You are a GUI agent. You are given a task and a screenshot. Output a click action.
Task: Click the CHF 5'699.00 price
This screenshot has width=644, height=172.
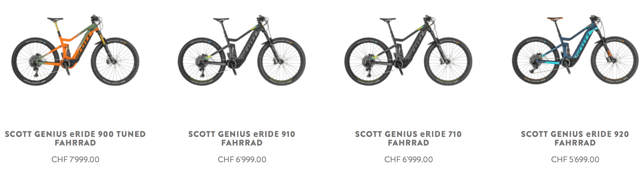tap(575, 159)
